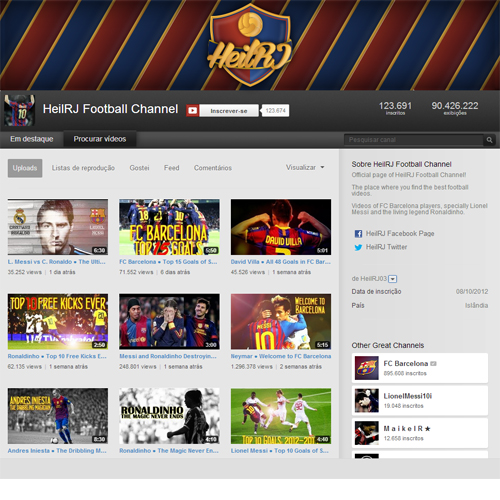Open the Neymar Welcome to FC Barcelona link
The height and width of the screenshot is (500, 500).
tap(281, 356)
